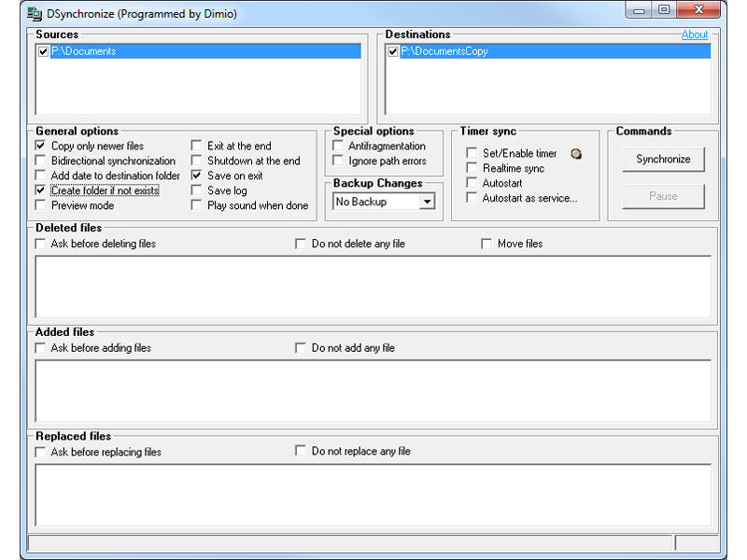Viewport: 747px width, 560px height.
Task: Uncheck the P:\DocumentsCopy destination checkbox
Action: (x=393, y=52)
